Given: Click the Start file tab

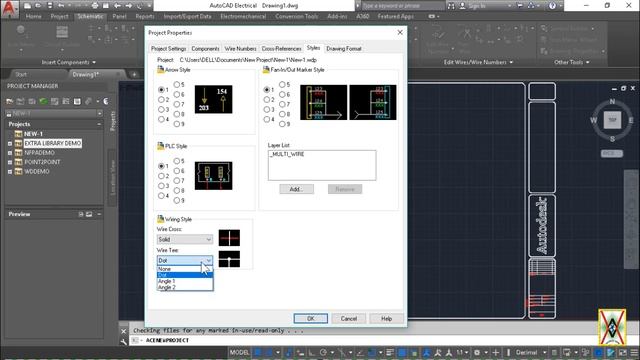Looking at the screenshot, I should 21,74.
